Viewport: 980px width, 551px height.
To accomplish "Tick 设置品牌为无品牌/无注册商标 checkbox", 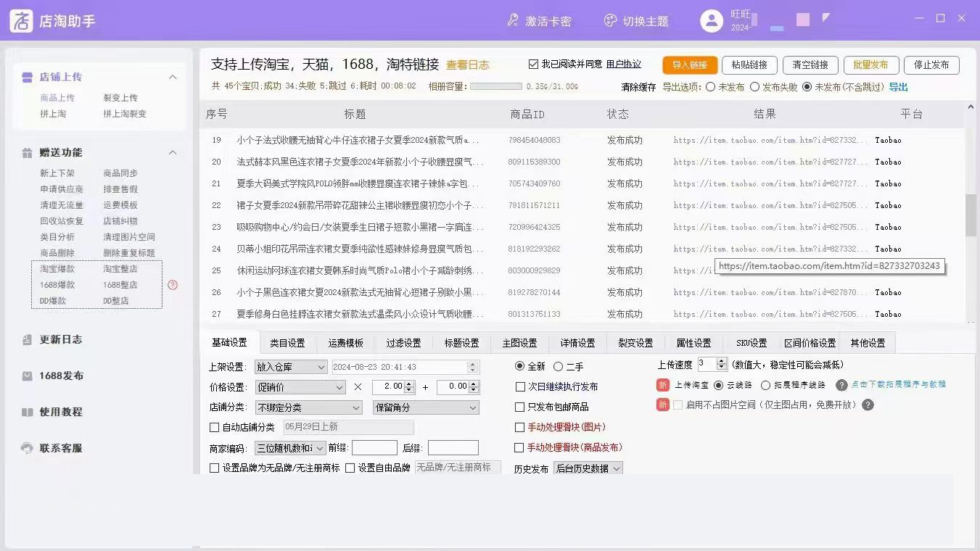I will click(x=214, y=468).
